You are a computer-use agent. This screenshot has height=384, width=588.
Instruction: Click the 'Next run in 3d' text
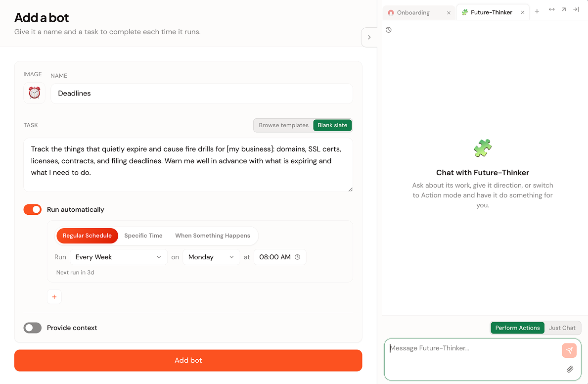pos(75,273)
